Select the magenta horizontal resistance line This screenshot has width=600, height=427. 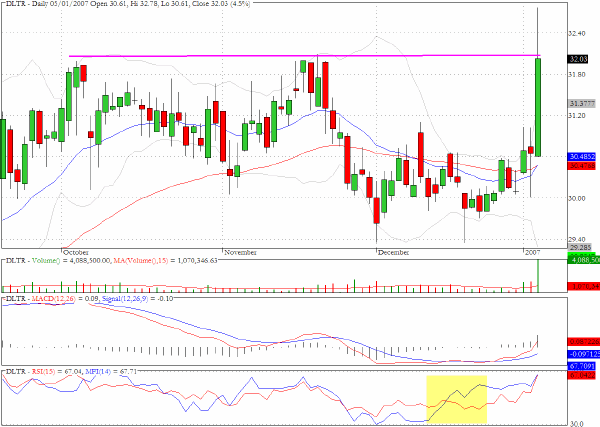coord(305,56)
